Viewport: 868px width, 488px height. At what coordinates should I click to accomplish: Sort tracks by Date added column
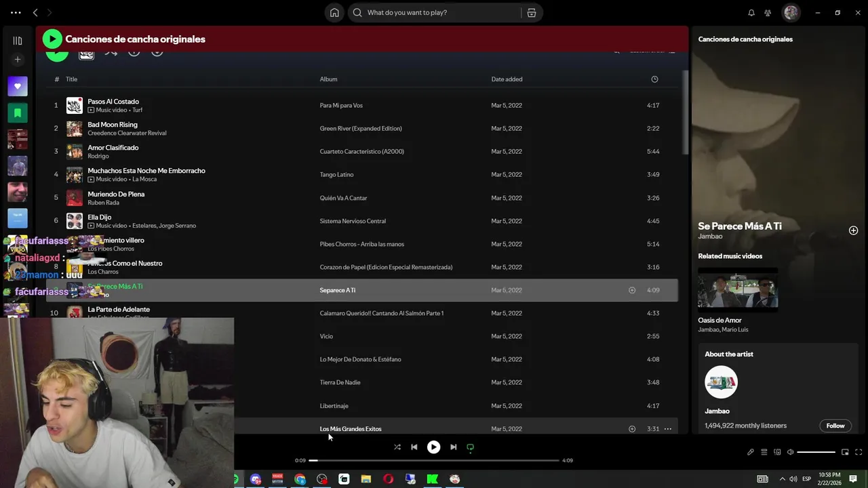[507, 79]
